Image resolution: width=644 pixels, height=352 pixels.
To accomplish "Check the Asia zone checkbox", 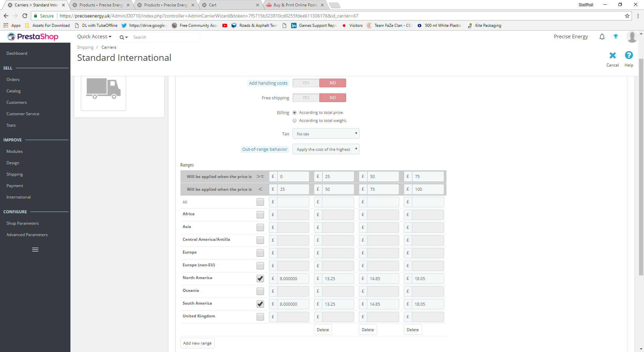I will [260, 227].
